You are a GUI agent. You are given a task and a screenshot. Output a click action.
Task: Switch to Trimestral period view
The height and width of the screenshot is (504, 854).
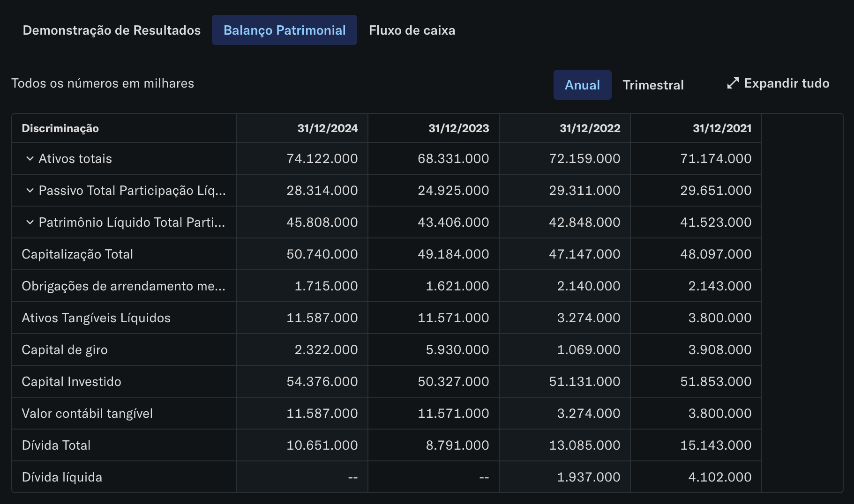pos(653,85)
